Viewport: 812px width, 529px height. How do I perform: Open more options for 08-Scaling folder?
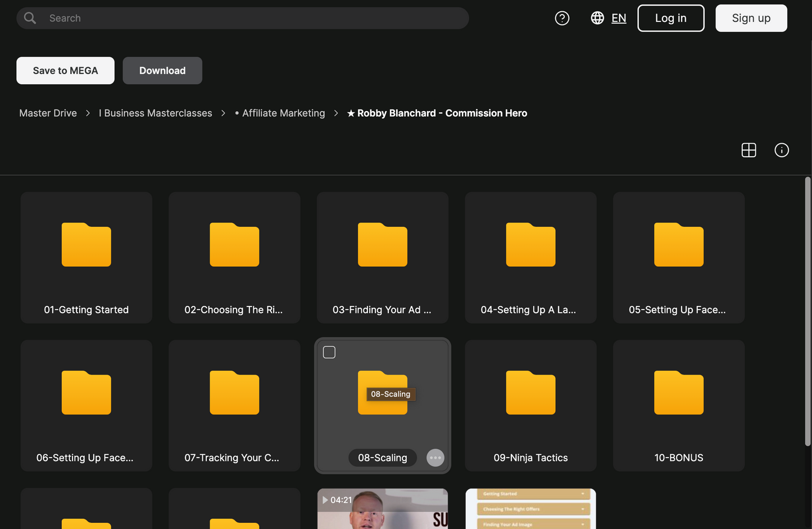[x=436, y=458]
